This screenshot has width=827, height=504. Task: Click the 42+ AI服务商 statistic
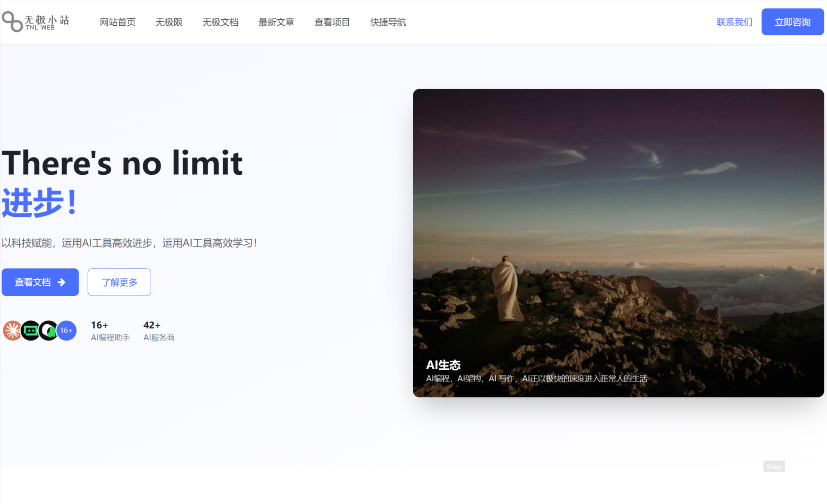coord(159,331)
